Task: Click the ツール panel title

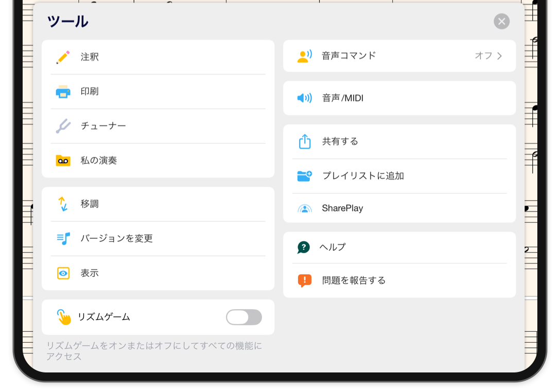Action: click(x=68, y=22)
